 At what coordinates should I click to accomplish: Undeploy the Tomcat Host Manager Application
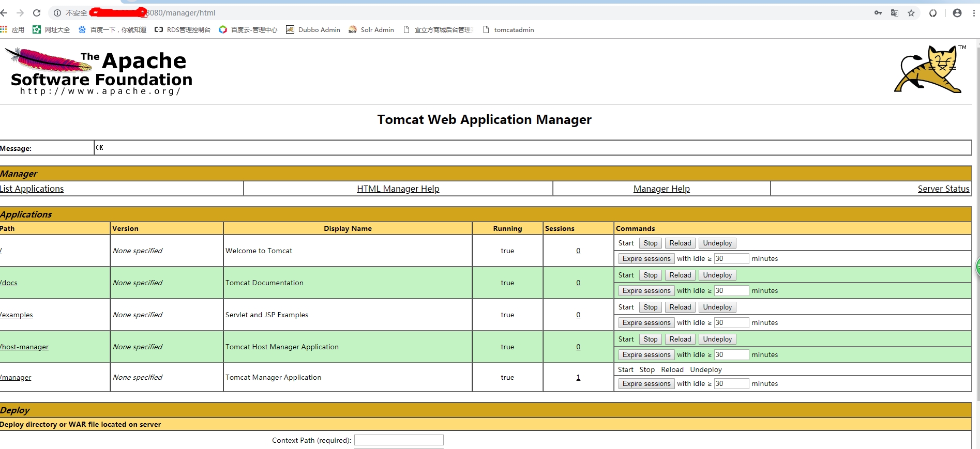point(717,339)
